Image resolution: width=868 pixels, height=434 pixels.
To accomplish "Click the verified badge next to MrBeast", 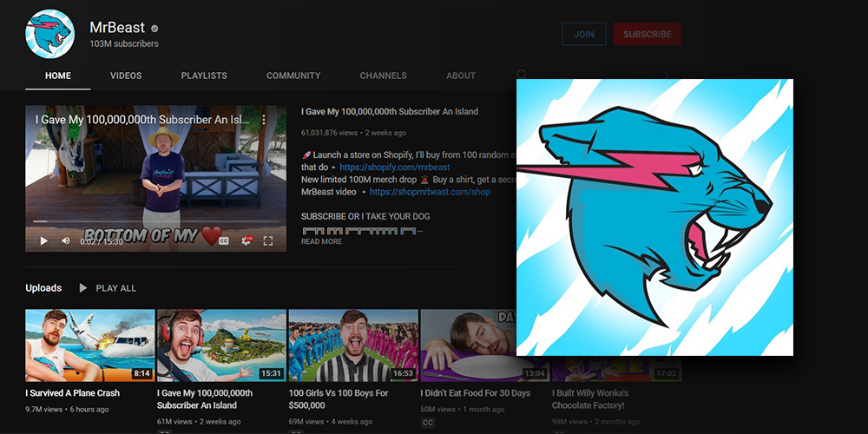I will (x=155, y=29).
